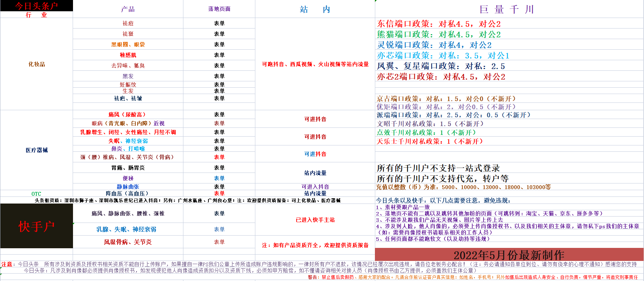Select the 化妆品 industry cell
This screenshot has height=281, width=644.
[x=37, y=64]
